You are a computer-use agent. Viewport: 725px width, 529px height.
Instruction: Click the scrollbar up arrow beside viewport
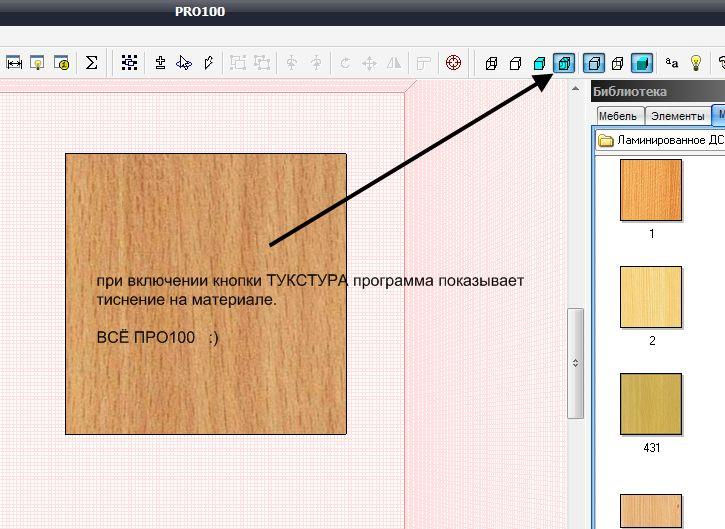(x=575, y=88)
